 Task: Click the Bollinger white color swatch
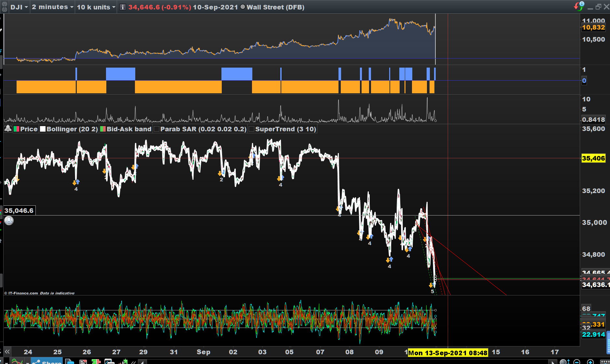(43, 129)
